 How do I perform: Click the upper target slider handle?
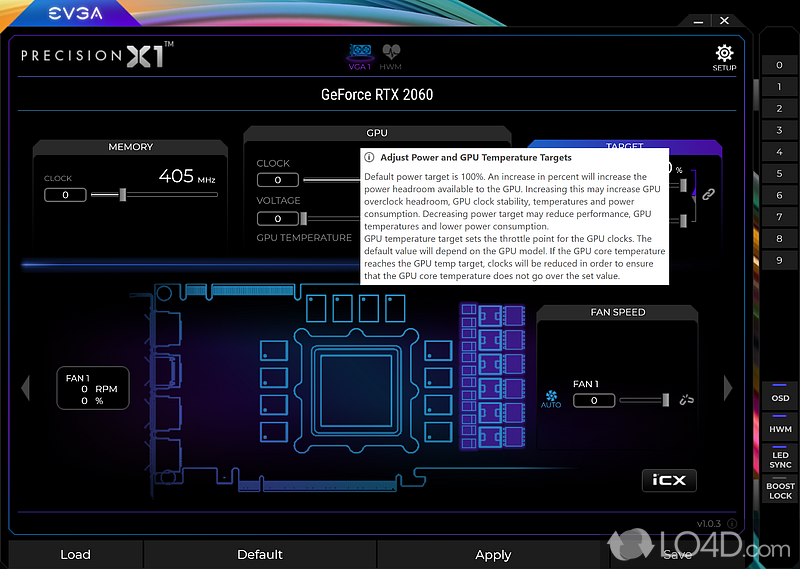pos(683,185)
